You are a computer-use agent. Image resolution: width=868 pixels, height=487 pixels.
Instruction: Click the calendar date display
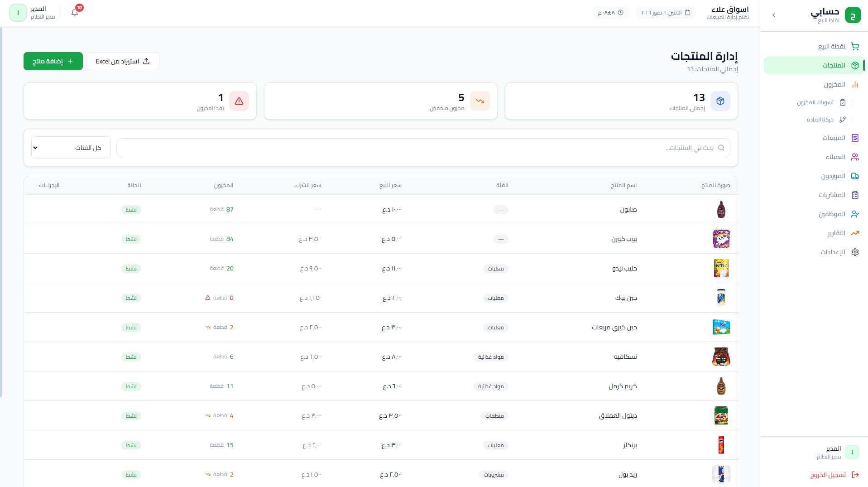pyautogui.click(x=666, y=13)
